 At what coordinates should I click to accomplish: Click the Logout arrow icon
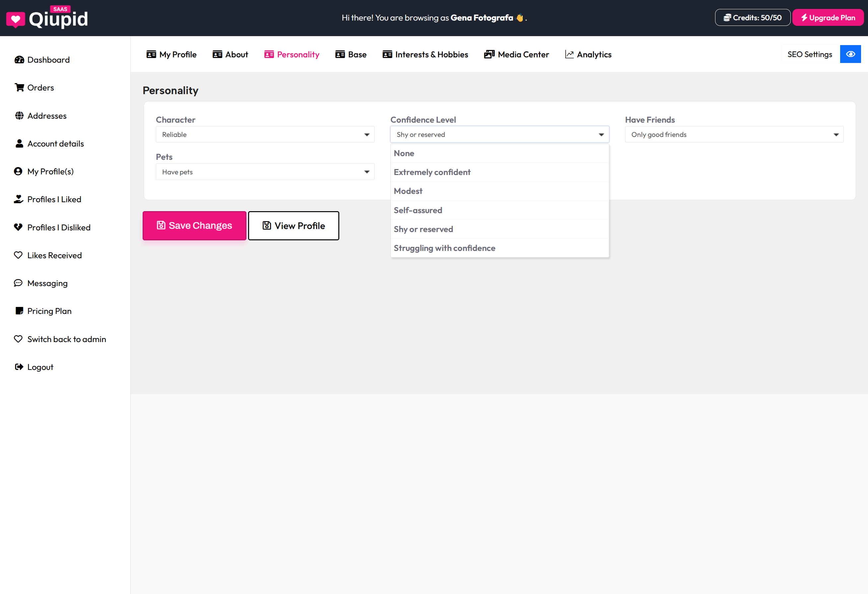click(x=19, y=367)
